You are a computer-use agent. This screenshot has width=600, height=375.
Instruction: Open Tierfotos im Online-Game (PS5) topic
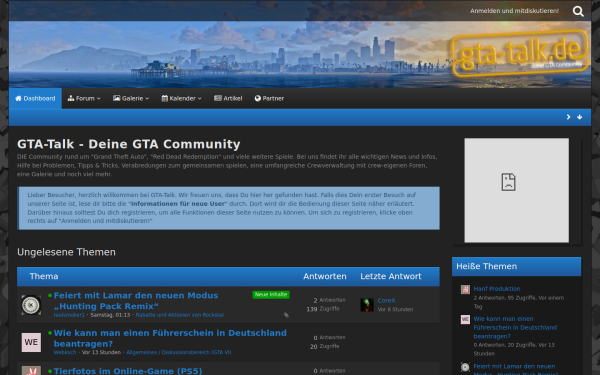click(x=128, y=371)
